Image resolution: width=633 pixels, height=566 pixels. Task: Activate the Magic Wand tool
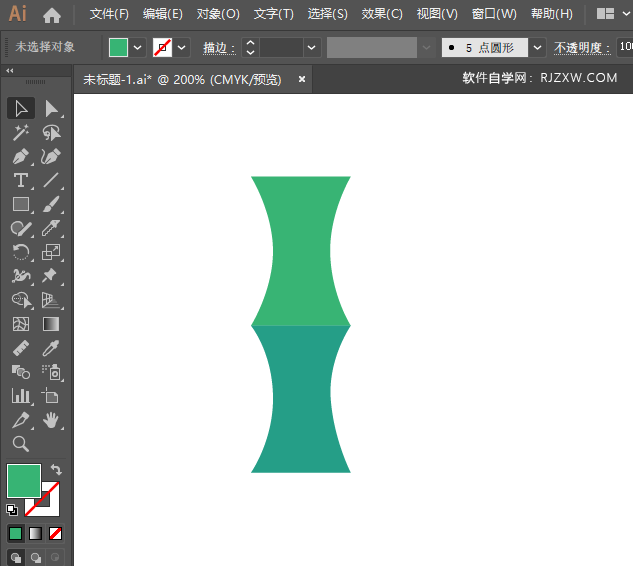(21, 132)
